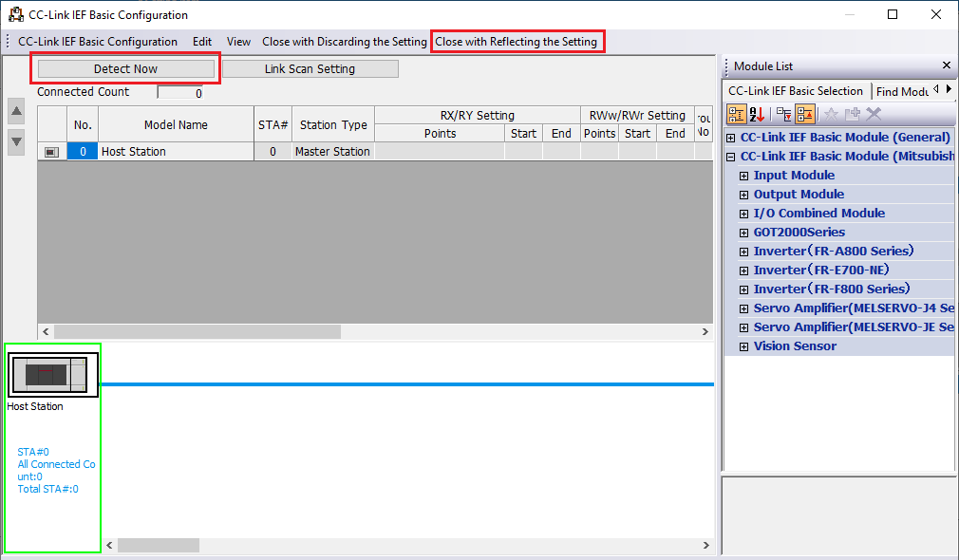Choose Close with Reflecting the Setting
959x560 pixels.
(x=517, y=42)
